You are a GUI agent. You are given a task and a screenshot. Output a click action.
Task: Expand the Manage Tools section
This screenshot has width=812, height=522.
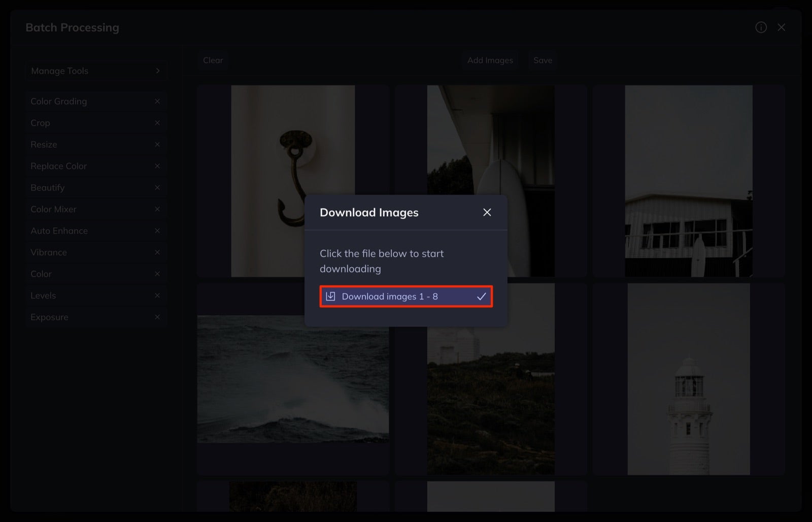[96, 71]
